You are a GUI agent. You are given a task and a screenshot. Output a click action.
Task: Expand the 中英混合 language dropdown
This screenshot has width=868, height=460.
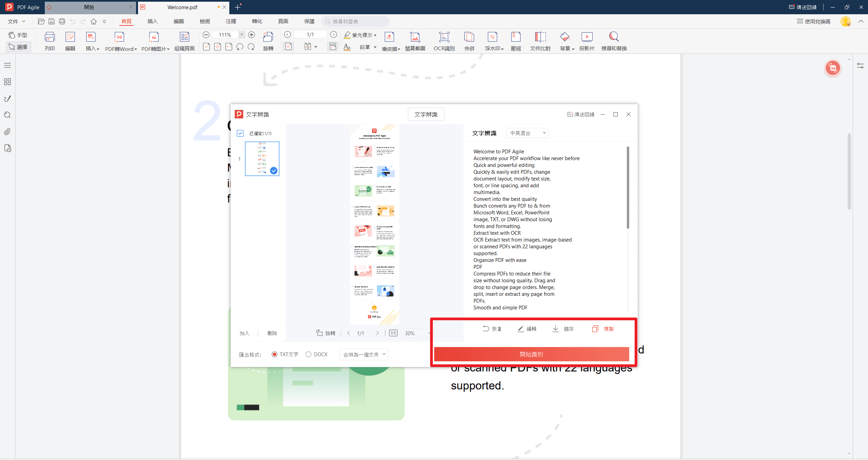coord(527,133)
